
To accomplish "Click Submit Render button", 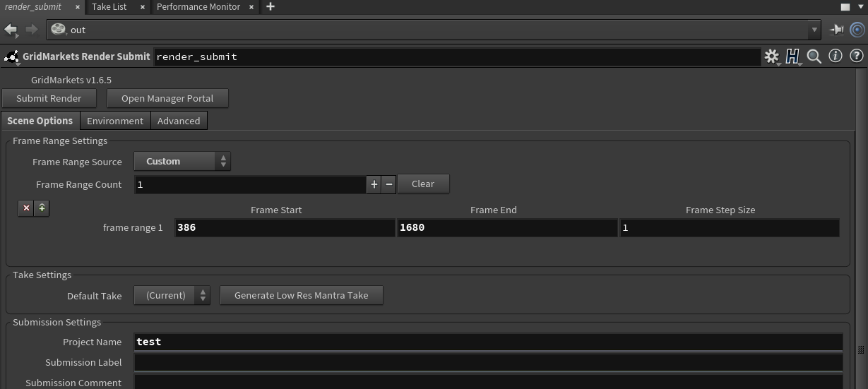I will coord(49,98).
